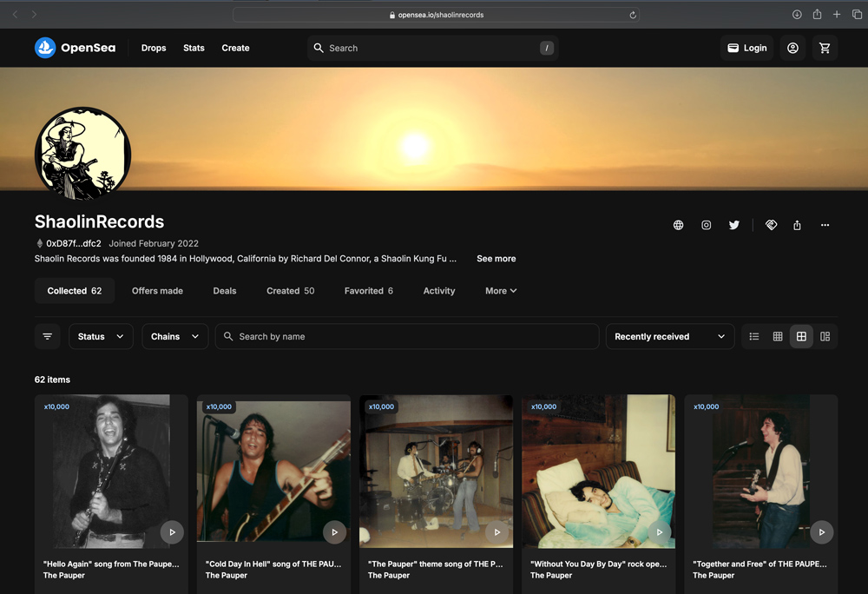
Task: Activate the gallery view layout
Action: pyautogui.click(x=824, y=336)
